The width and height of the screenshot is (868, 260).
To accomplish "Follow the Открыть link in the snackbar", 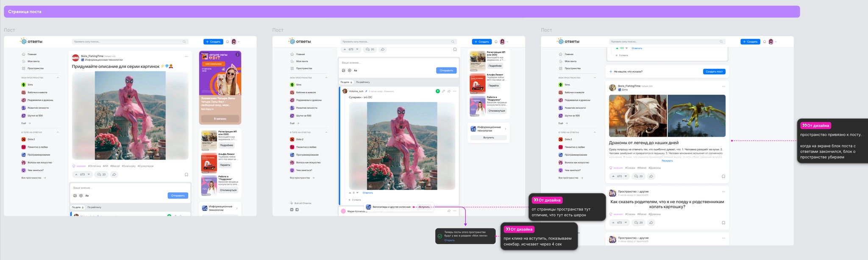I will click(x=449, y=240).
